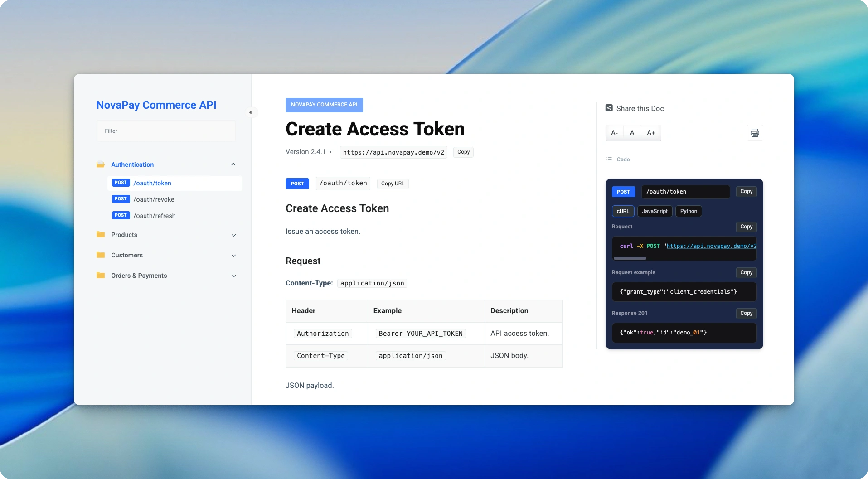
Task: Copy the Response 201 JSON
Action: (746, 313)
